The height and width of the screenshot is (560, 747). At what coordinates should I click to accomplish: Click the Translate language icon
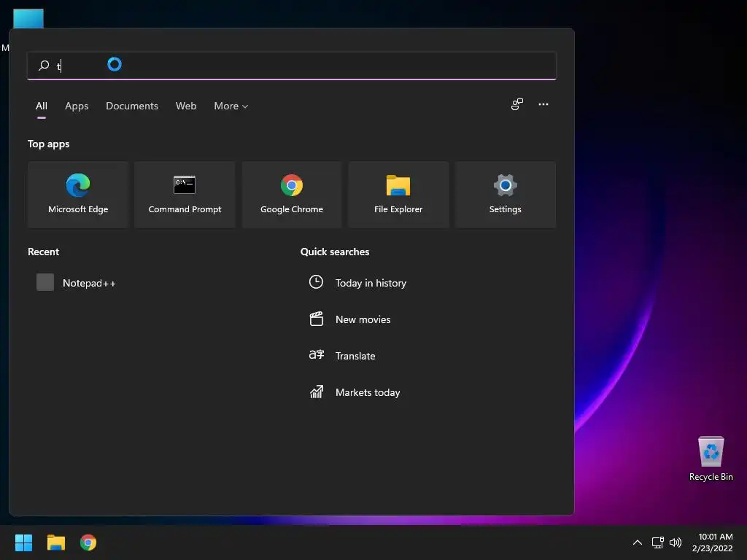(317, 355)
